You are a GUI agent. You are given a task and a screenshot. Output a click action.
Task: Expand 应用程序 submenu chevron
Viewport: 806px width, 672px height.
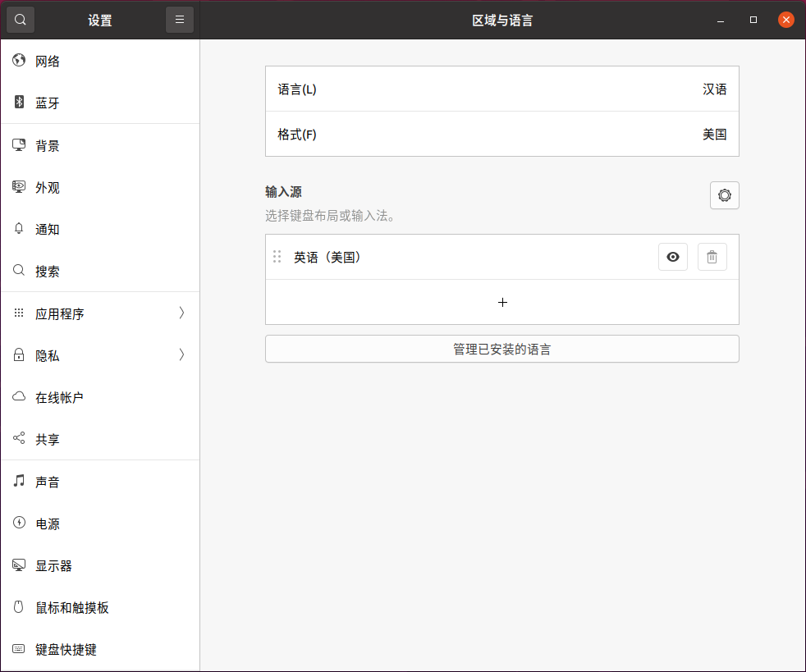click(x=181, y=313)
